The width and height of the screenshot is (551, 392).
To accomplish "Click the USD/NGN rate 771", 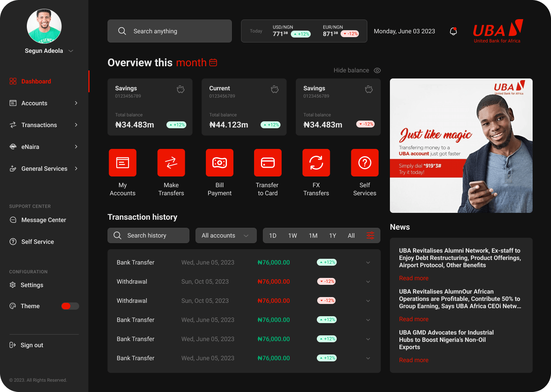I will [x=280, y=34].
